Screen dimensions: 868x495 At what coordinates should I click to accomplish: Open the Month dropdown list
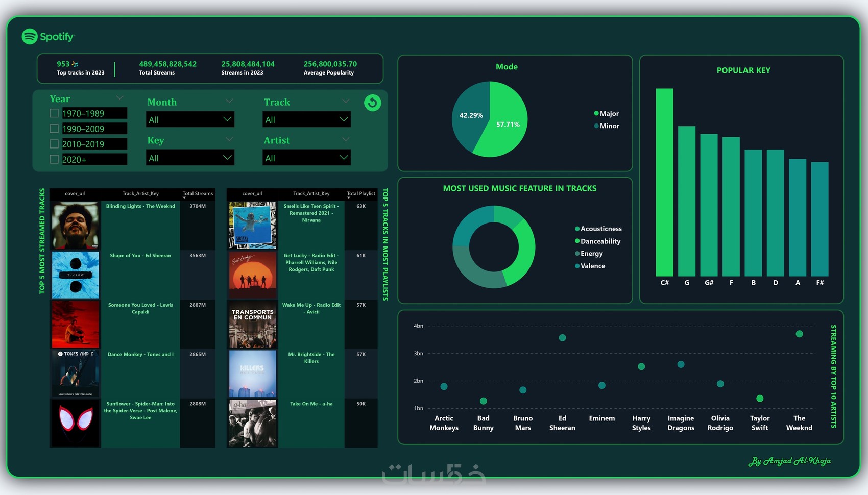point(190,119)
